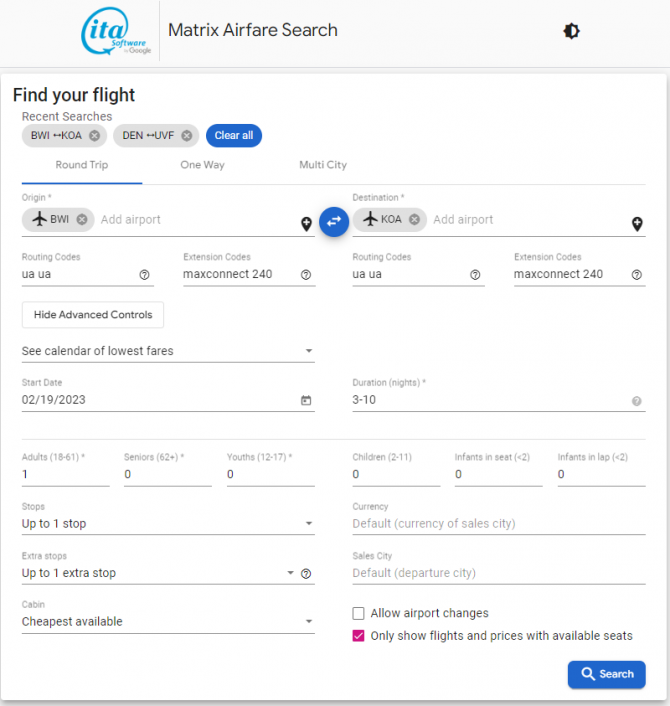Click the Youths count field
This screenshot has width=670, height=706.
tap(271, 475)
